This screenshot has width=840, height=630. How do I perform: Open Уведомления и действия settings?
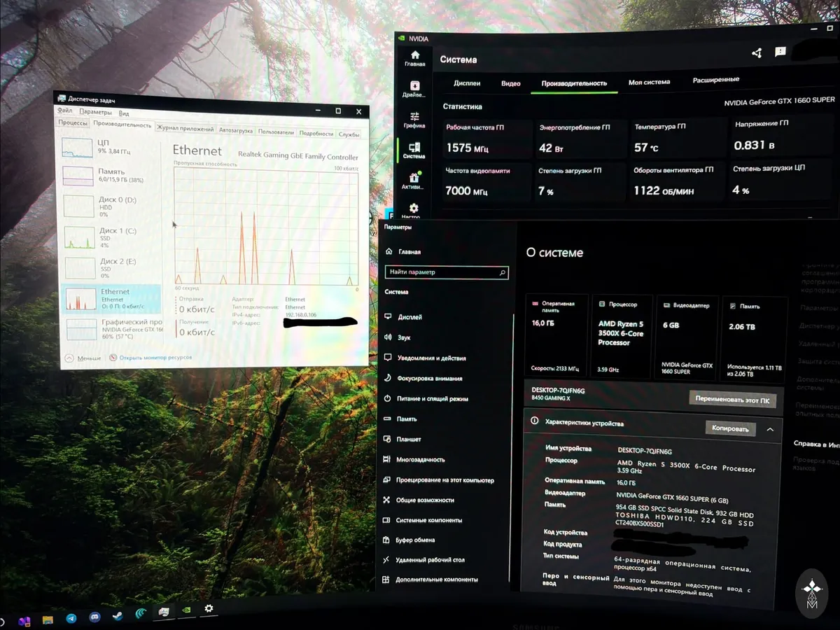coord(425,358)
